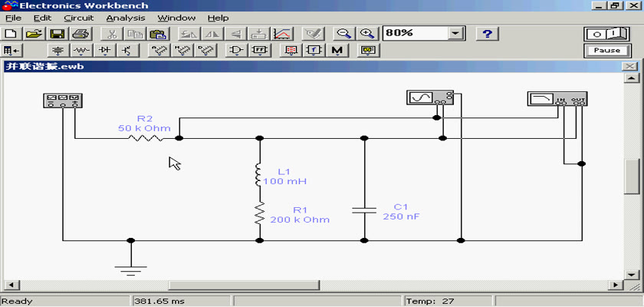Save the circuit with floppy disk icon
644x307 pixels.
[x=58, y=34]
